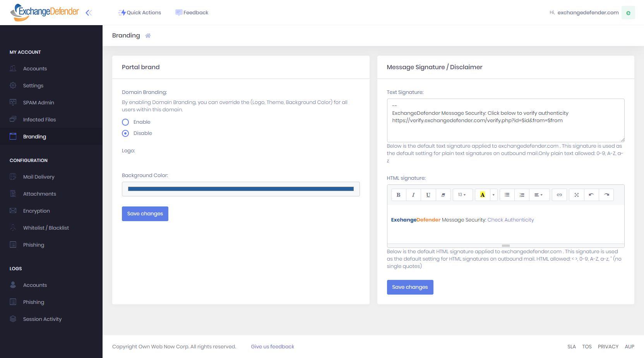Click the Give us feedback link
644x358 pixels.
click(272, 346)
